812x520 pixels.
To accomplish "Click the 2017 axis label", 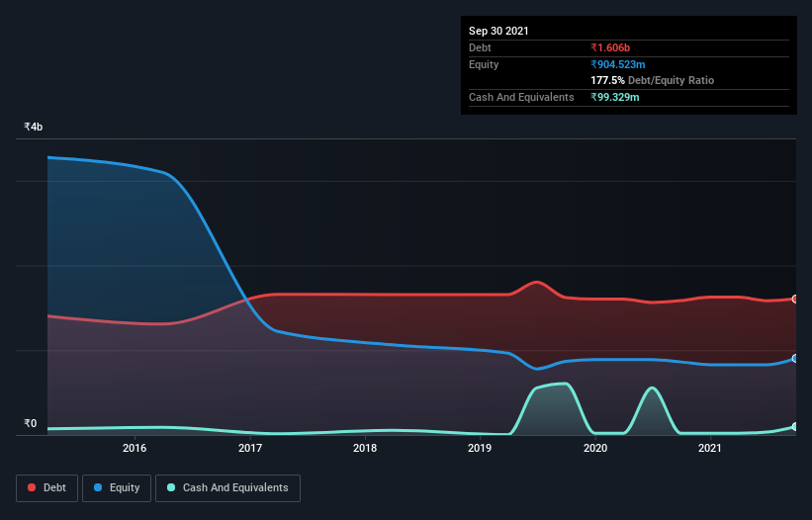I will point(249,448).
